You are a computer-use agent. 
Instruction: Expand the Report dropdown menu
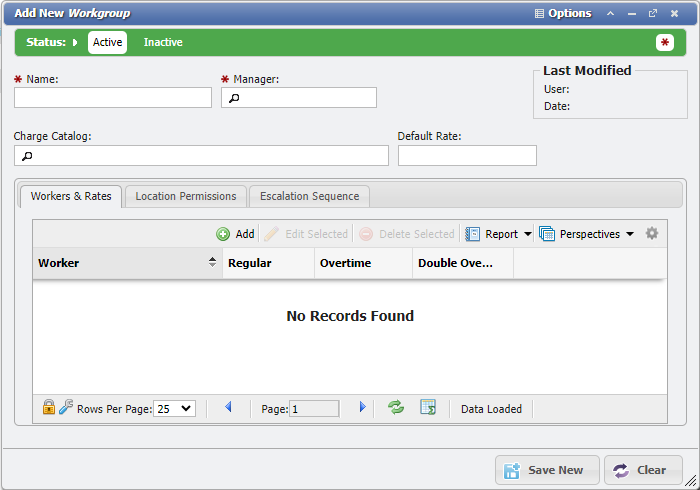point(527,234)
